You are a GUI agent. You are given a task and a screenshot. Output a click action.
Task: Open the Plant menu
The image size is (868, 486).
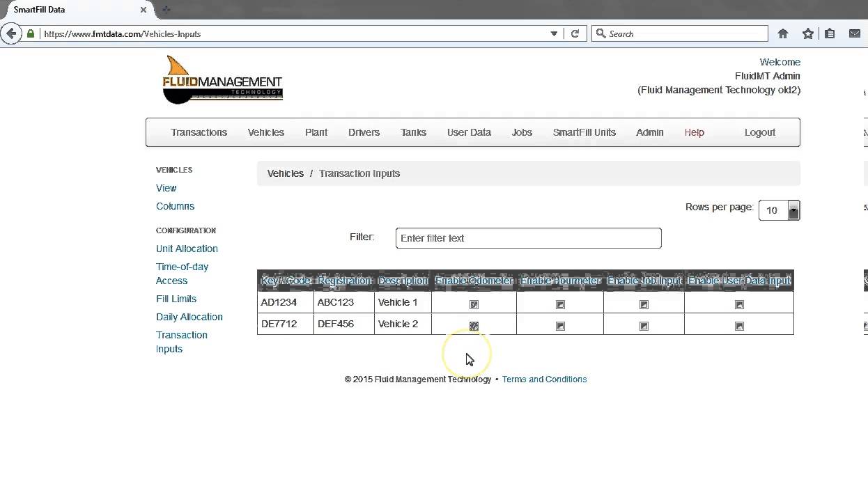tap(316, 132)
